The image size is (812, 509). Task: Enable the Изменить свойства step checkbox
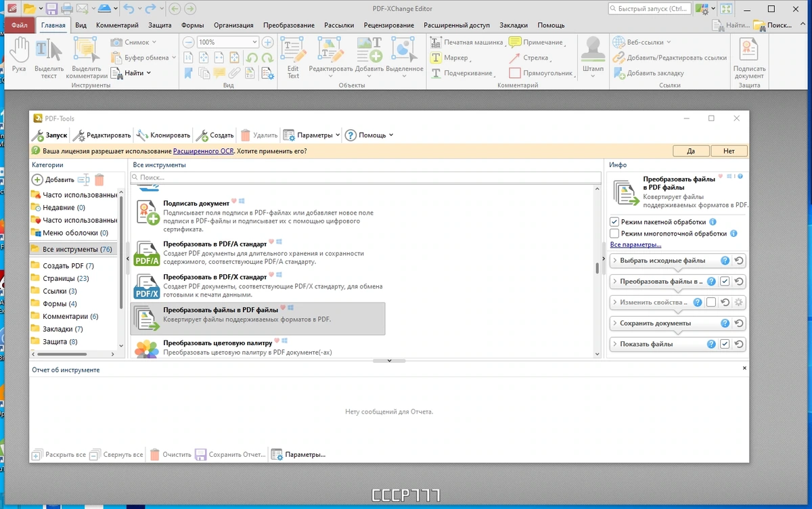click(711, 303)
